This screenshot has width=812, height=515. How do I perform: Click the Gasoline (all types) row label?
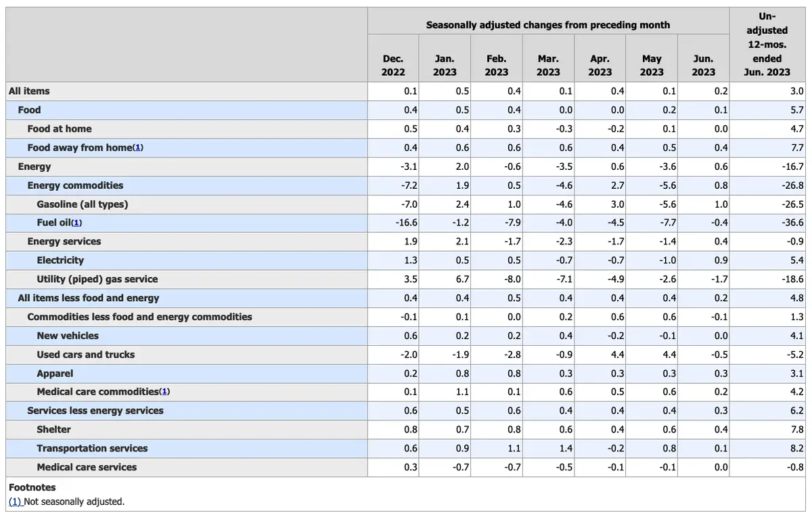pyautogui.click(x=83, y=204)
